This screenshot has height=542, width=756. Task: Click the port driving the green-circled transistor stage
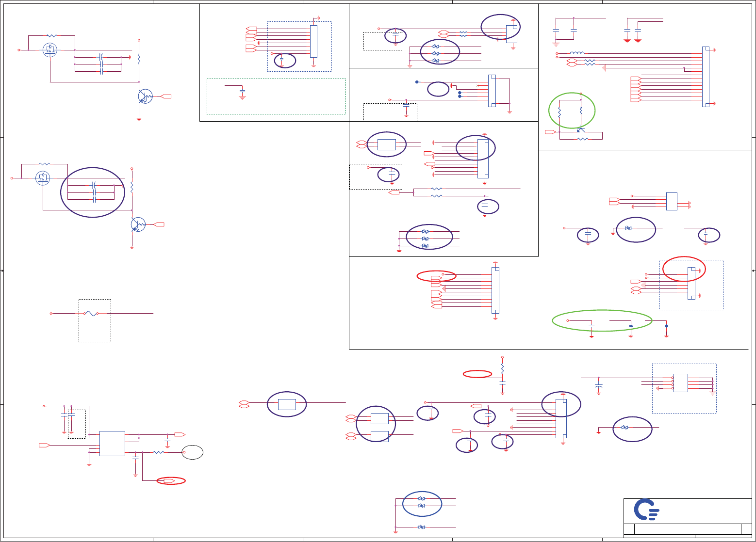(x=550, y=132)
